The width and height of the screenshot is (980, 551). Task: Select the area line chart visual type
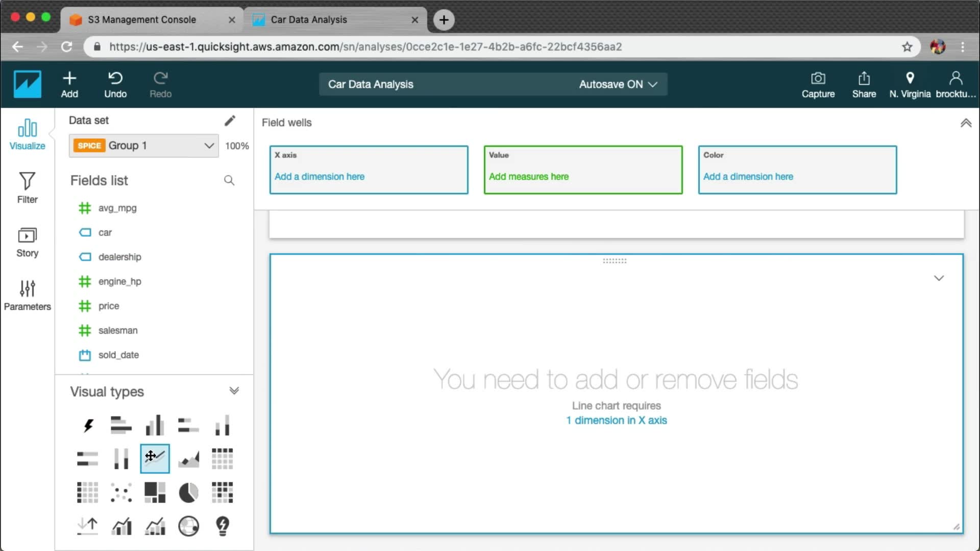pyautogui.click(x=188, y=459)
